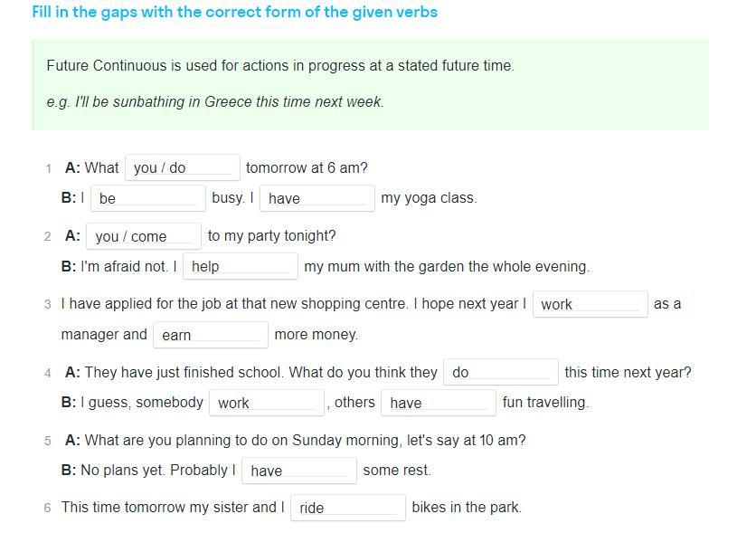This screenshot has width=756, height=533.
Task: Click the "tomorrow at 6 am?" text
Action: (307, 167)
